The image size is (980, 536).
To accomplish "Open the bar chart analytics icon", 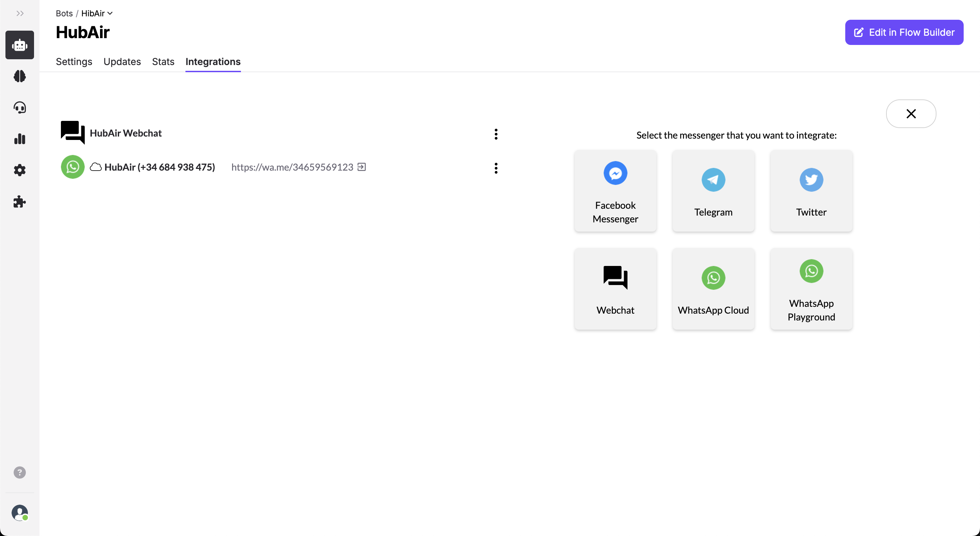I will click(19, 139).
